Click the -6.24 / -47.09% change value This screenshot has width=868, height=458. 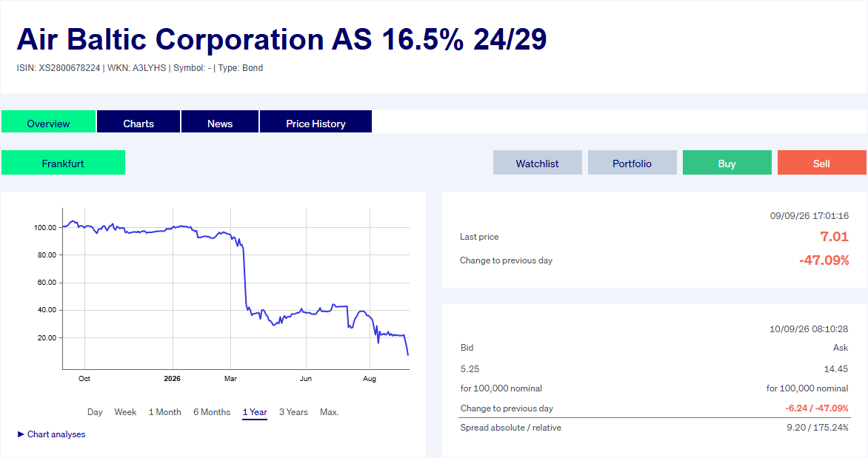point(816,408)
